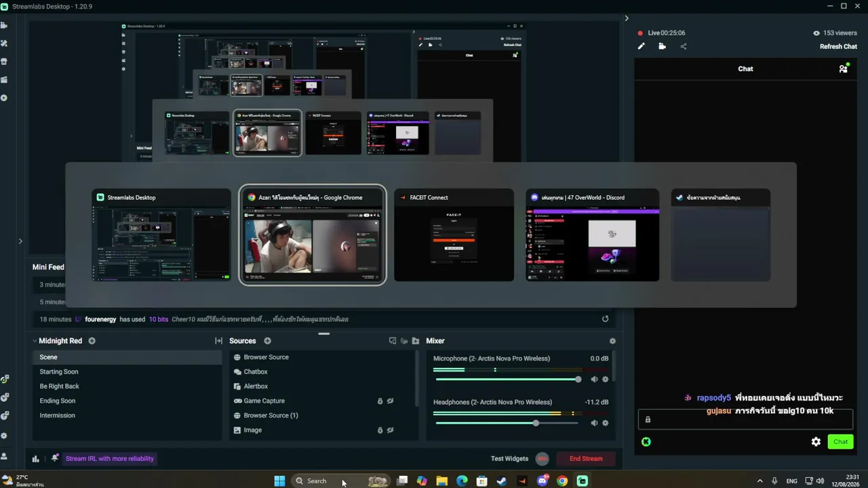Refresh the Mini Feed events
868x488 pixels.
click(606, 319)
